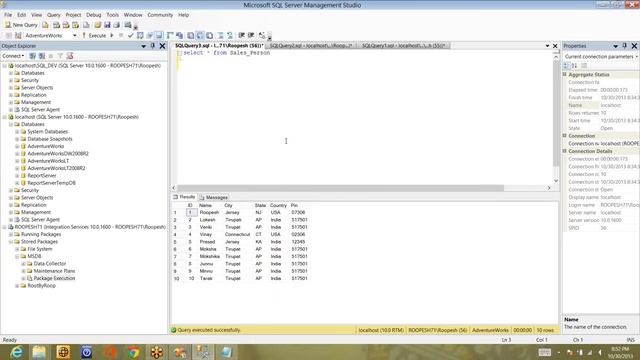The image size is (640, 360).
Task: Click the Object Explorer filter icon
Action: 60,56
